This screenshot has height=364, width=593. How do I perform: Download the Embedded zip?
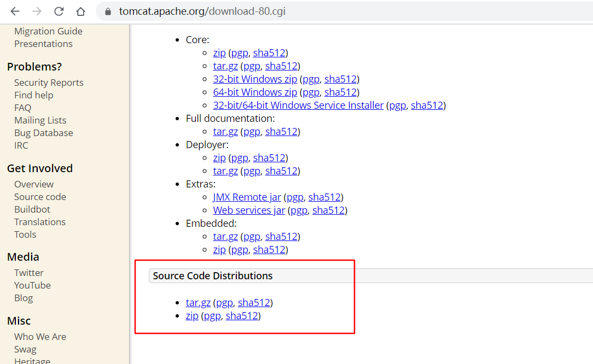[219, 249]
